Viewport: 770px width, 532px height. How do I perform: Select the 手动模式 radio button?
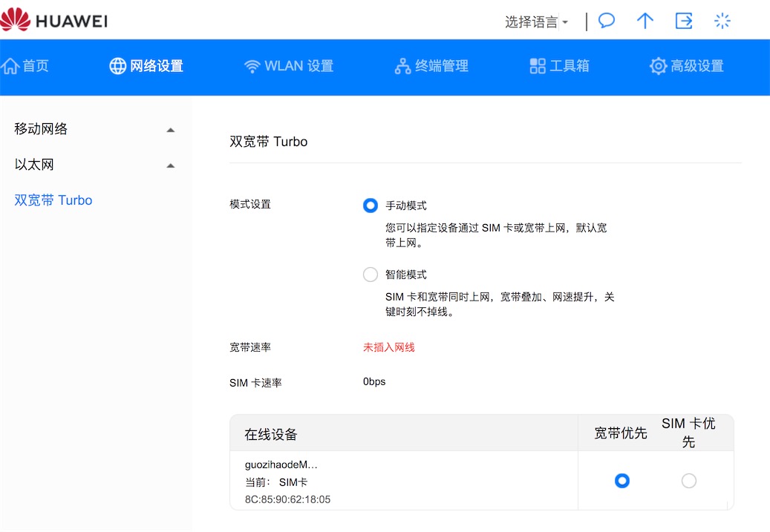point(370,206)
